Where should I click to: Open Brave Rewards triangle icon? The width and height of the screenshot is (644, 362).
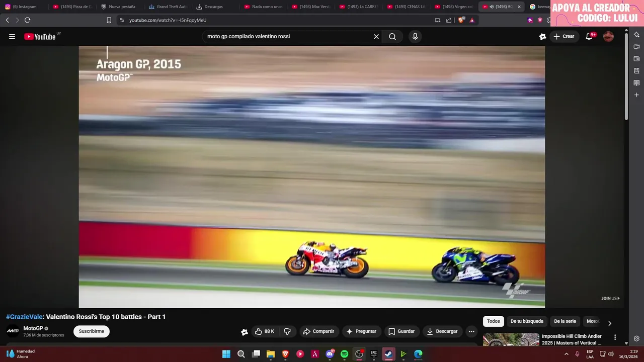pyautogui.click(x=472, y=20)
